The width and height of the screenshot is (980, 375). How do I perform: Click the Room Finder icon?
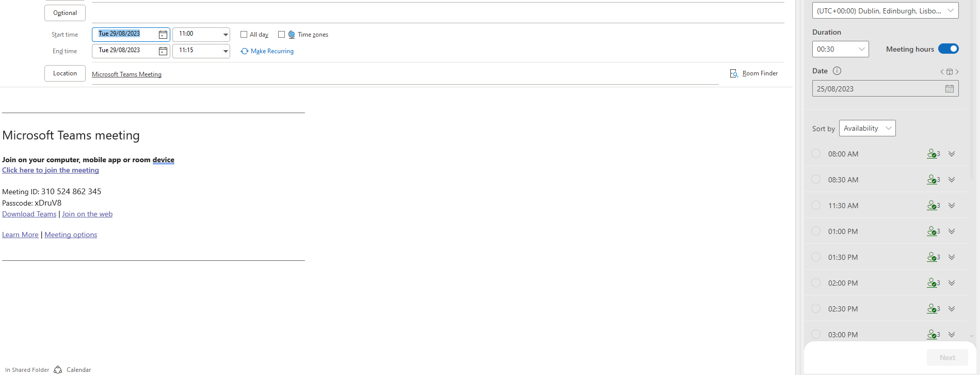(734, 73)
